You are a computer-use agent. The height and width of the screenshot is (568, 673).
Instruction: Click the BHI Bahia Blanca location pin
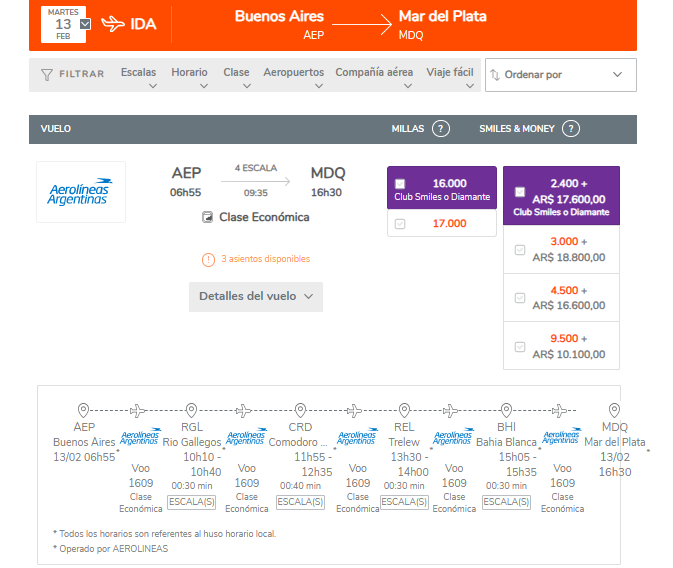coord(506,410)
